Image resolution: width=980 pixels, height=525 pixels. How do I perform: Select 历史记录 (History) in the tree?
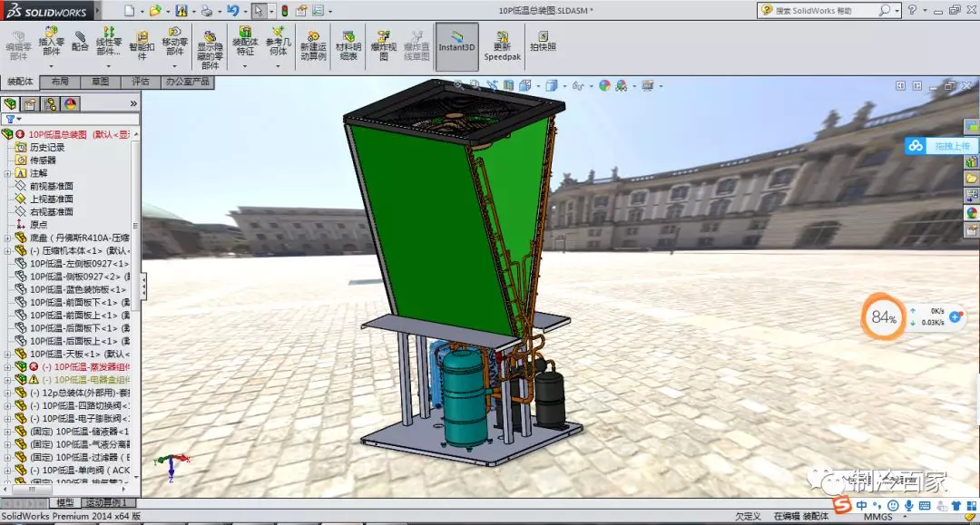point(47,147)
